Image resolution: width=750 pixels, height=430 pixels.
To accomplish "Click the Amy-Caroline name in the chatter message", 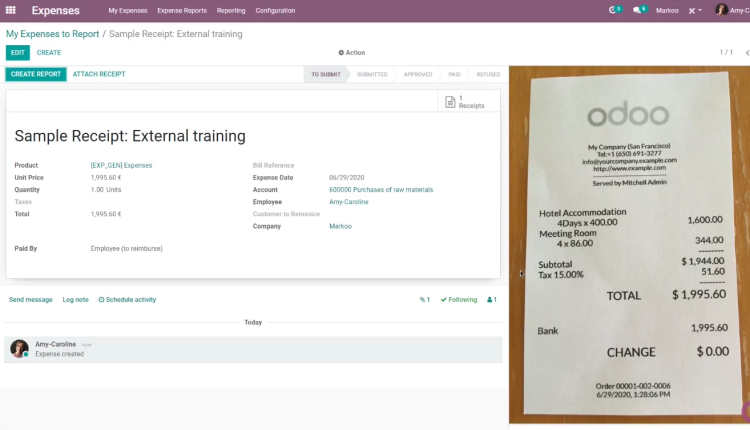I will coord(55,344).
